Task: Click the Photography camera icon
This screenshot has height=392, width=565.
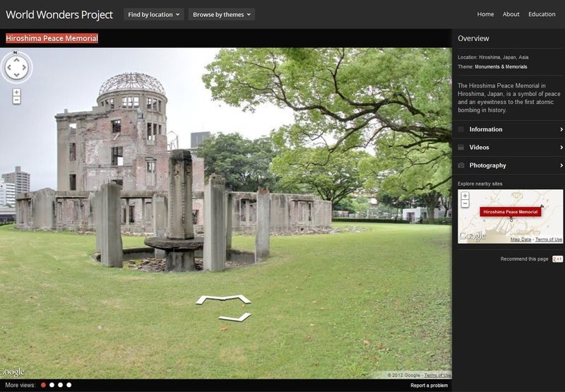Action: coord(461,165)
